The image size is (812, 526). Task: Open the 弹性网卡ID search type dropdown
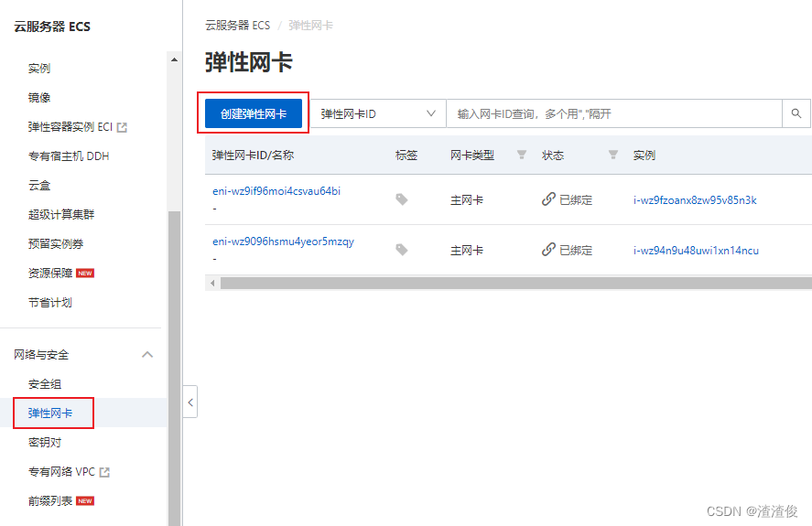378,113
